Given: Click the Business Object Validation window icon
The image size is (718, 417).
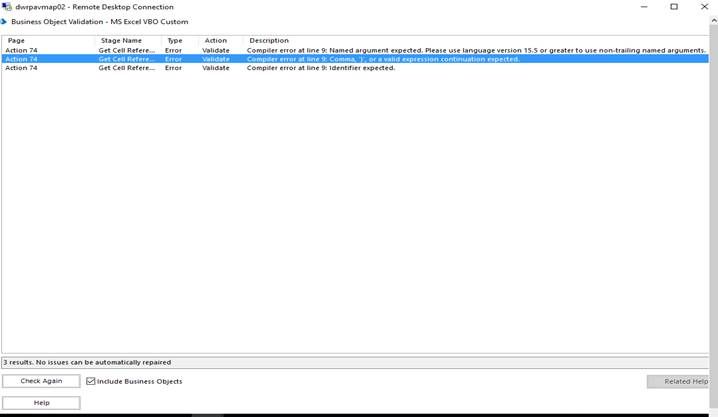Looking at the screenshot, I should click(x=4, y=22).
